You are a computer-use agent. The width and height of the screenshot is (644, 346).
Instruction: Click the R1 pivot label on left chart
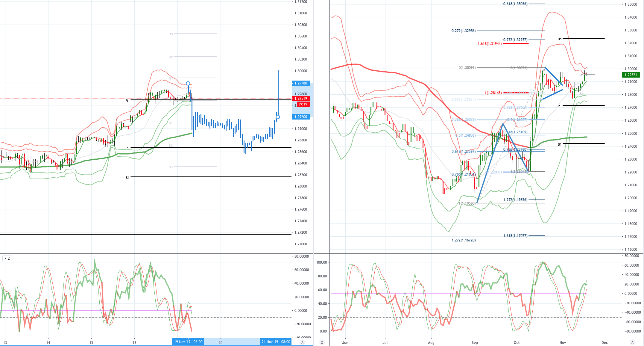pyautogui.click(x=127, y=101)
